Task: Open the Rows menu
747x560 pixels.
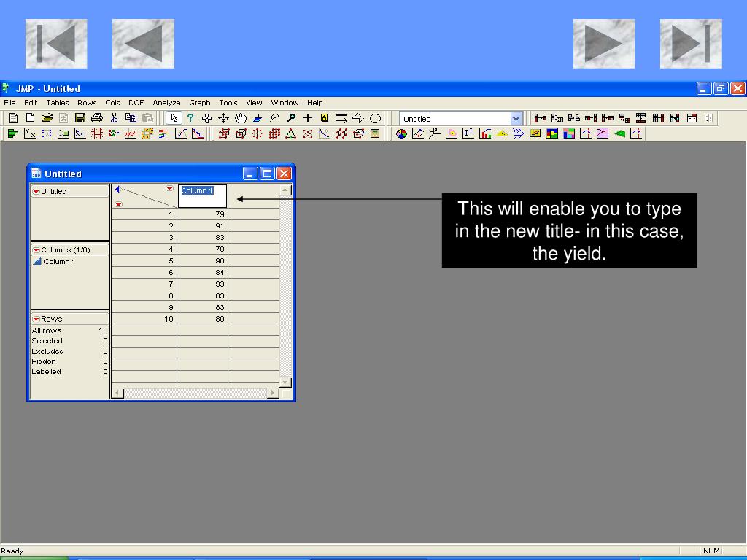Action: point(87,102)
